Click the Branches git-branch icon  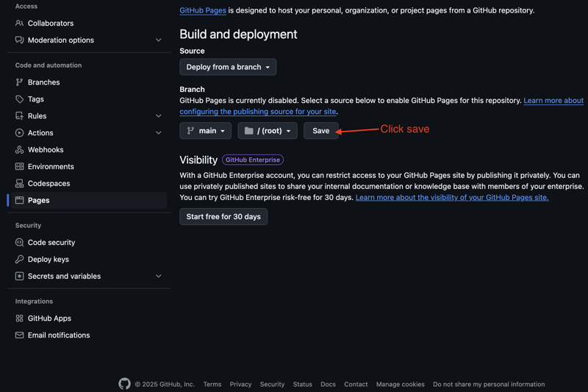(x=19, y=82)
